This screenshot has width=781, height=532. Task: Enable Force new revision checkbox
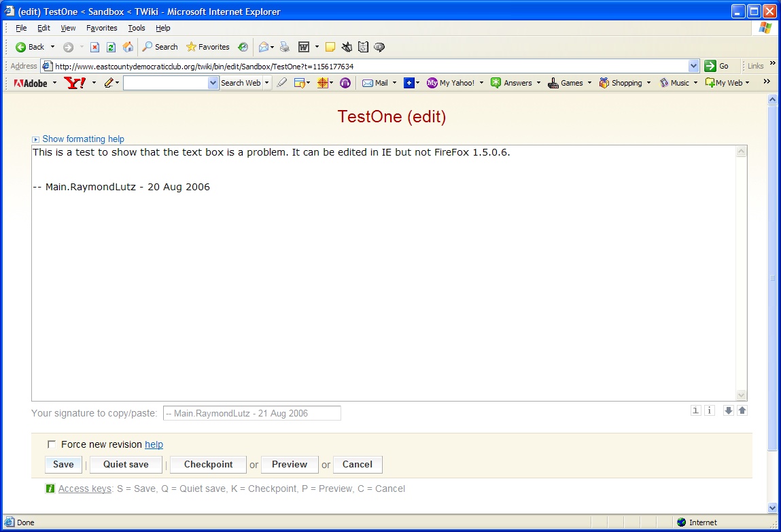51,444
